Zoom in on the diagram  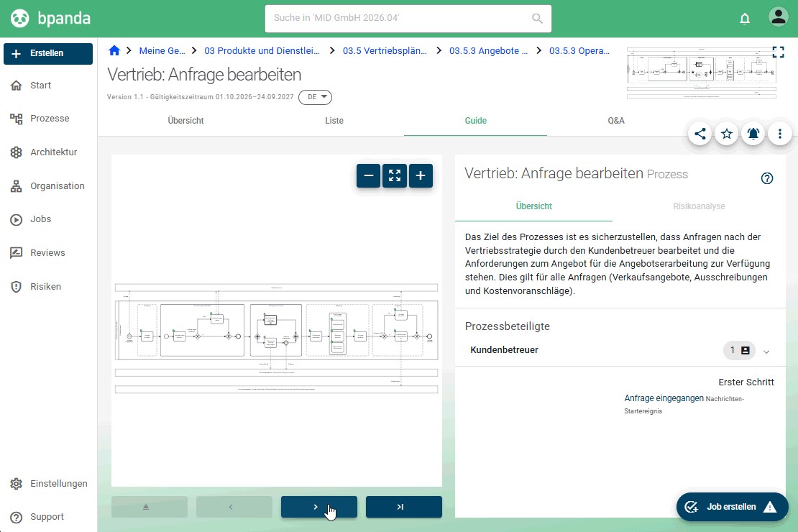coord(421,175)
